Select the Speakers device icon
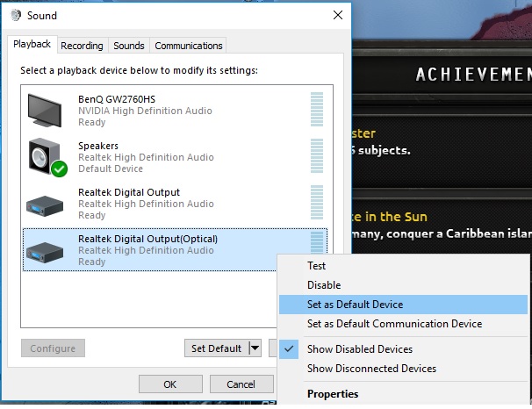532x409 pixels. [x=47, y=156]
